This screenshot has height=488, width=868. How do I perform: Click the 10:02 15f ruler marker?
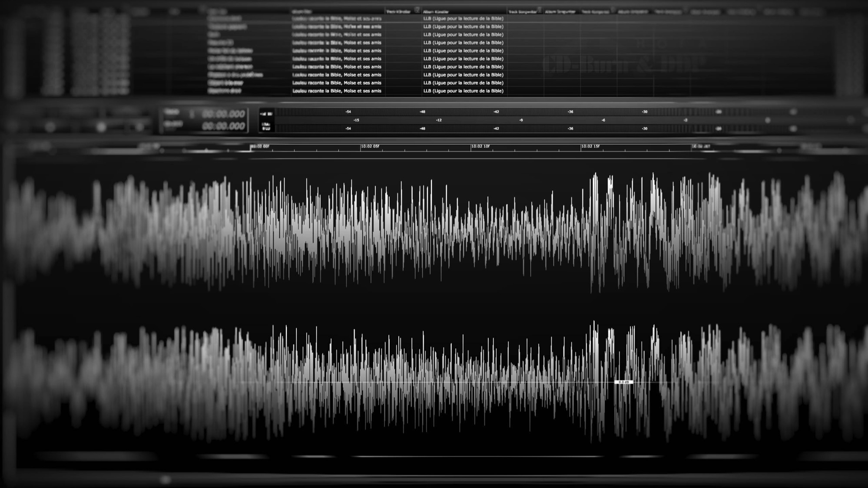[590, 147]
